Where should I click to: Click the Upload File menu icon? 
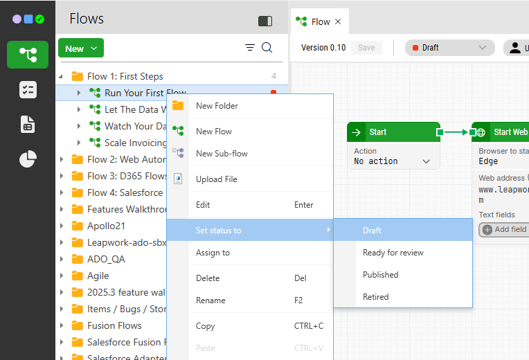coord(178,178)
